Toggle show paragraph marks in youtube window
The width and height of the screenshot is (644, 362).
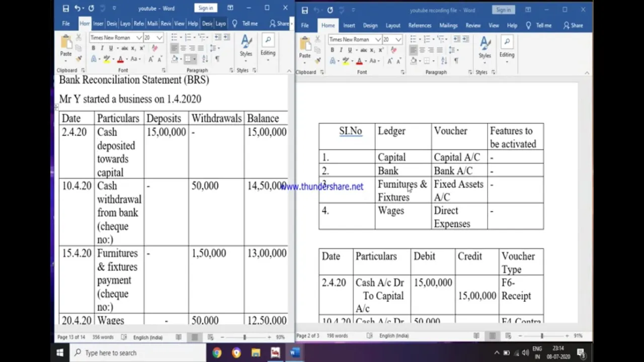217,59
